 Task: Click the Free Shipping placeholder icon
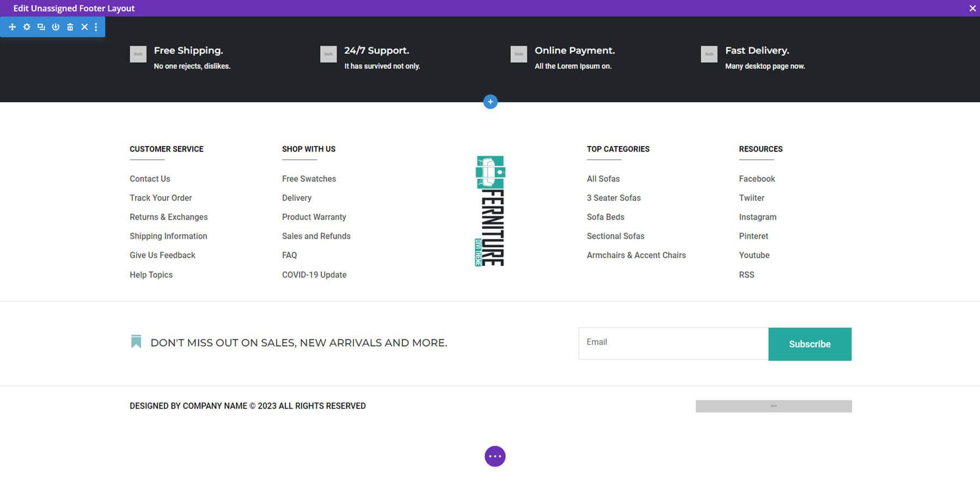(x=138, y=54)
